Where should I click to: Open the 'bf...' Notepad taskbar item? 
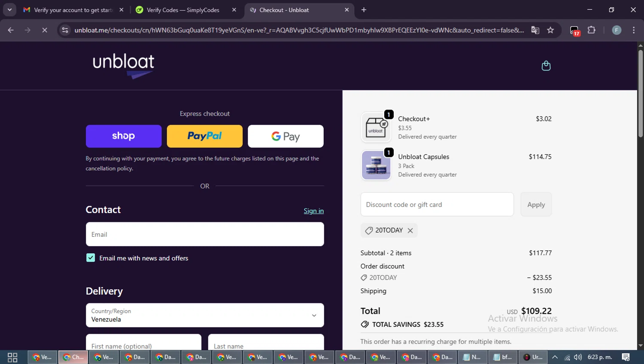point(503,357)
